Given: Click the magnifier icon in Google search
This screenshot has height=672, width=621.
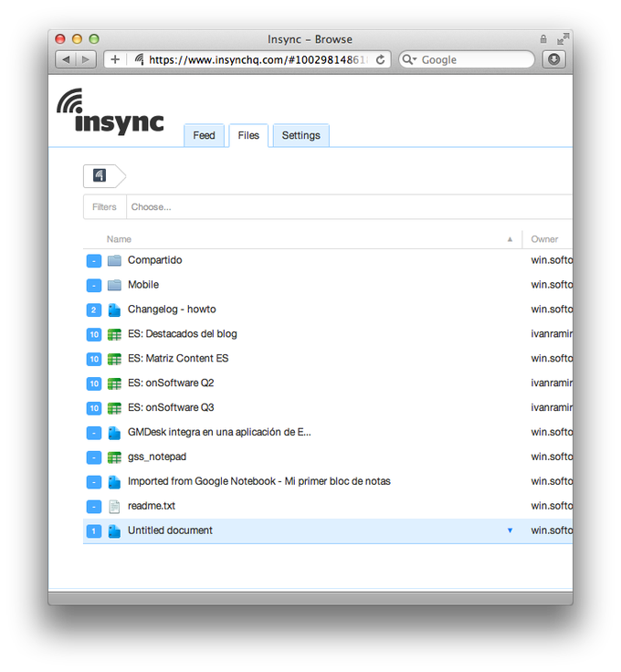Looking at the screenshot, I should coord(408,59).
